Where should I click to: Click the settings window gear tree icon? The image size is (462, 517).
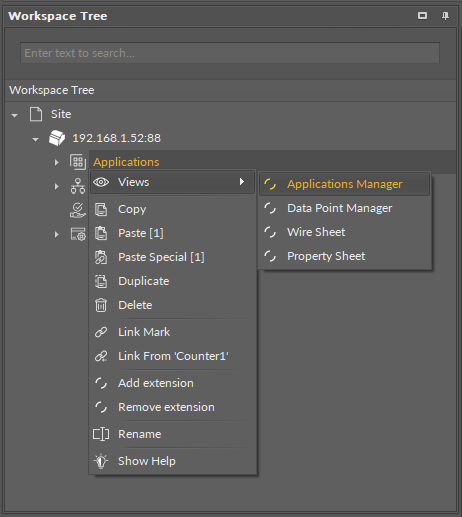tap(78, 234)
